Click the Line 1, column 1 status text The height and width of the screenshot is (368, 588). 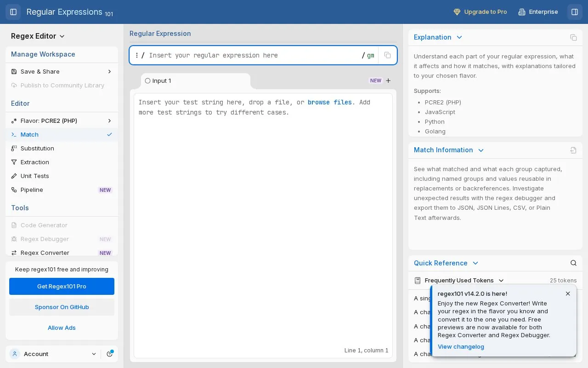(x=366, y=351)
